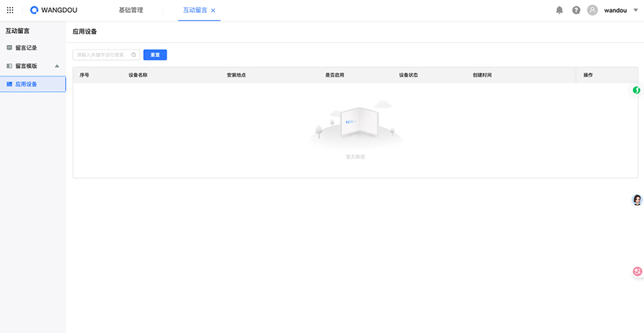Close the 互动留言 tab

click(213, 11)
